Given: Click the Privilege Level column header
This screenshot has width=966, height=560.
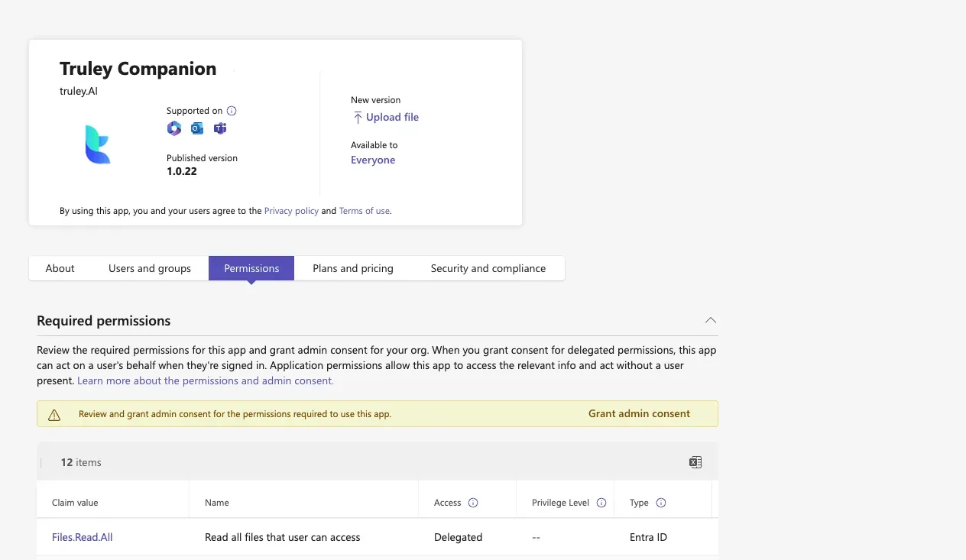Looking at the screenshot, I should tap(560, 503).
